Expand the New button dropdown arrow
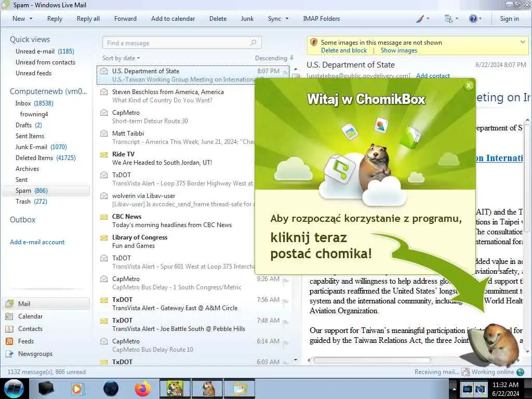The width and height of the screenshot is (532, 399). click(31, 19)
